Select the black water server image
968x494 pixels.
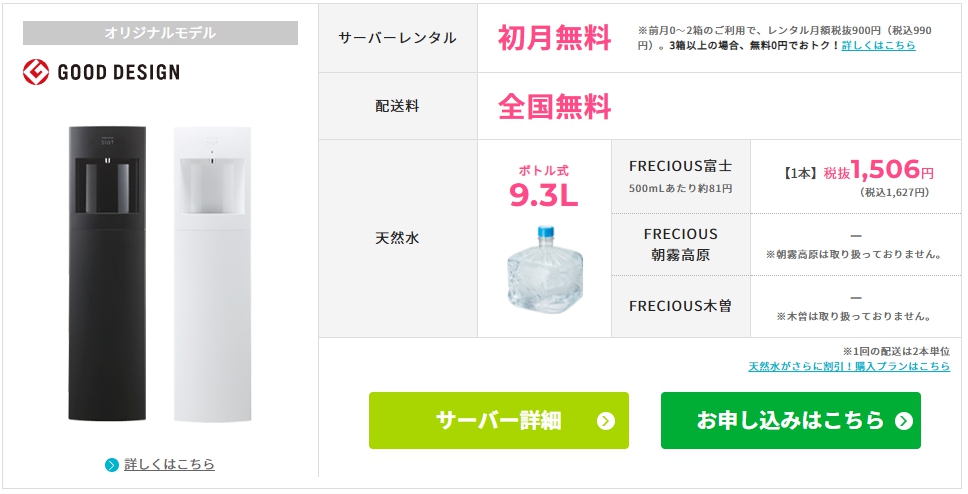[x=108, y=274]
